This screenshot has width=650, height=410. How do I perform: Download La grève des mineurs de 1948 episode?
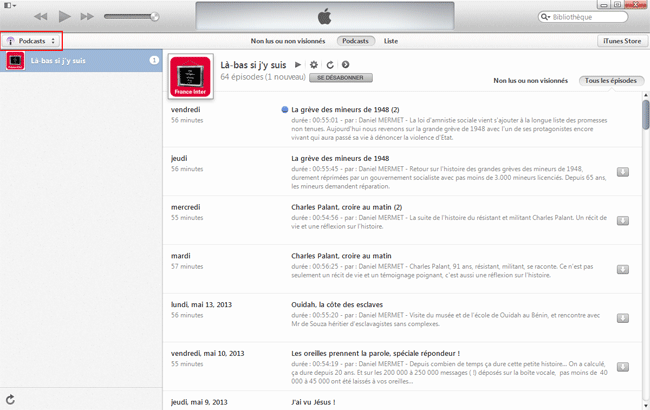click(623, 172)
